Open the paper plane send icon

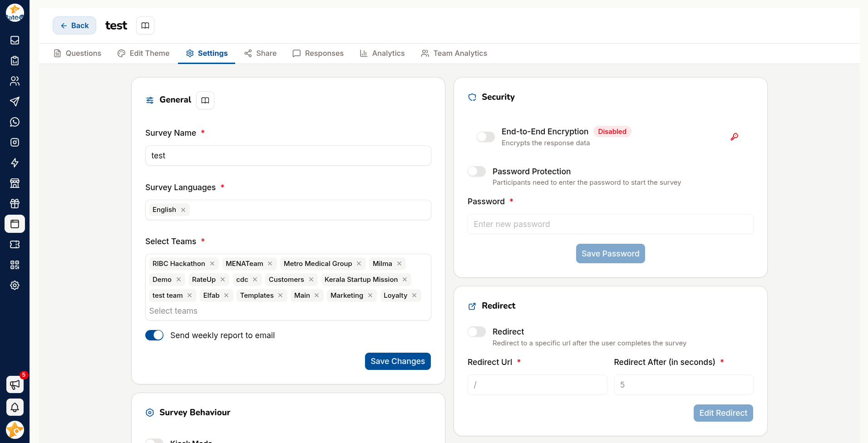[x=15, y=102]
